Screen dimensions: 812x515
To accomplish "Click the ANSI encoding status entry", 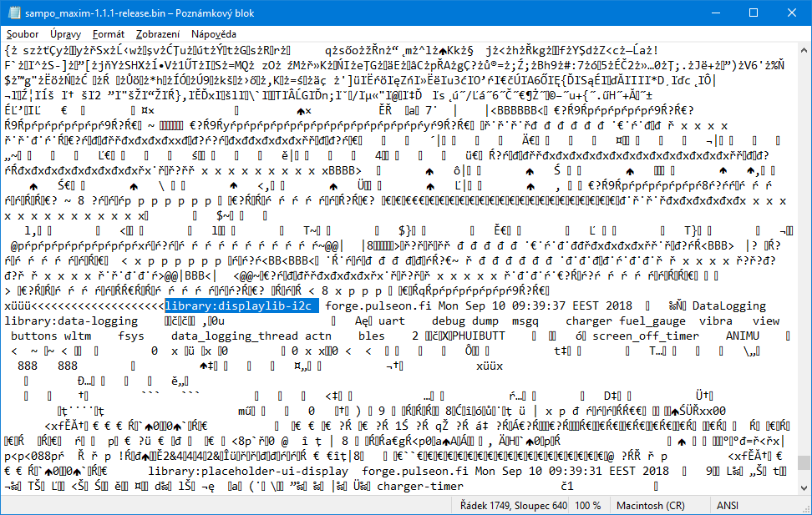I will [x=728, y=506].
